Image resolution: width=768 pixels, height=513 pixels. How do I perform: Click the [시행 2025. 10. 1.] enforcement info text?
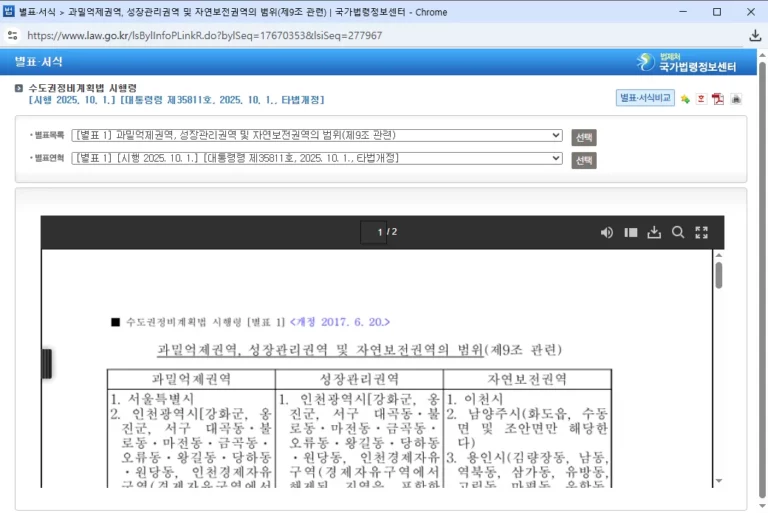[177, 100]
